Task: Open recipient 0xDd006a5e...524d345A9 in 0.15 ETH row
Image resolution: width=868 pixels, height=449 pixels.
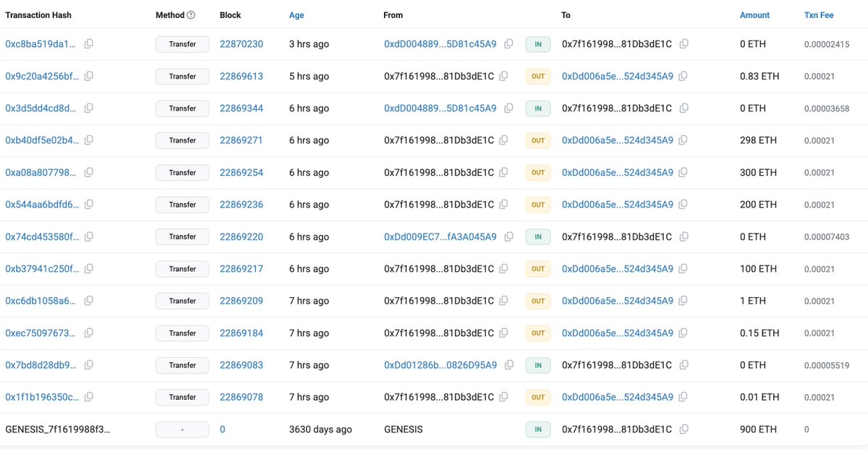Action: [617, 333]
